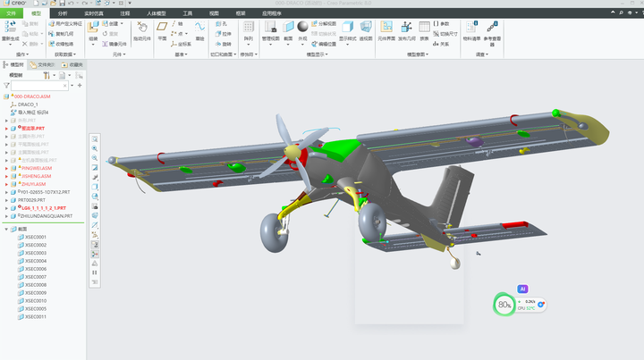Toggle the pause simulation icon in graphics toolbar
This screenshot has height=360, width=644.
(95, 272)
